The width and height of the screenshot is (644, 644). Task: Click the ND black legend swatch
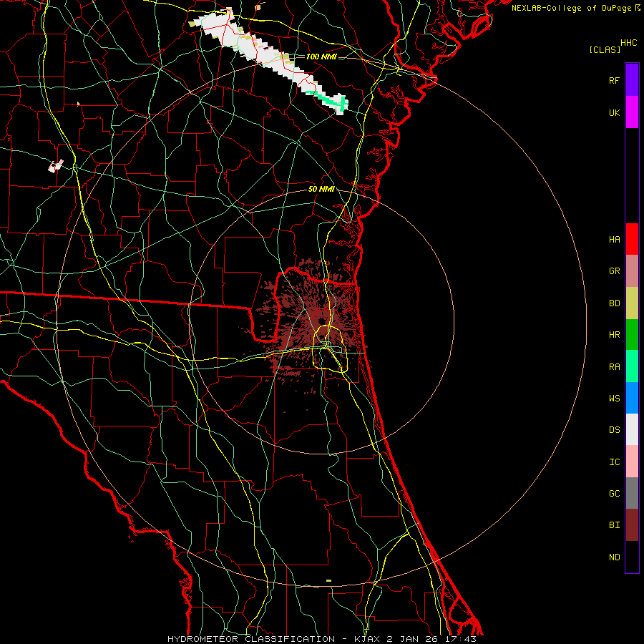coord(632,557)
